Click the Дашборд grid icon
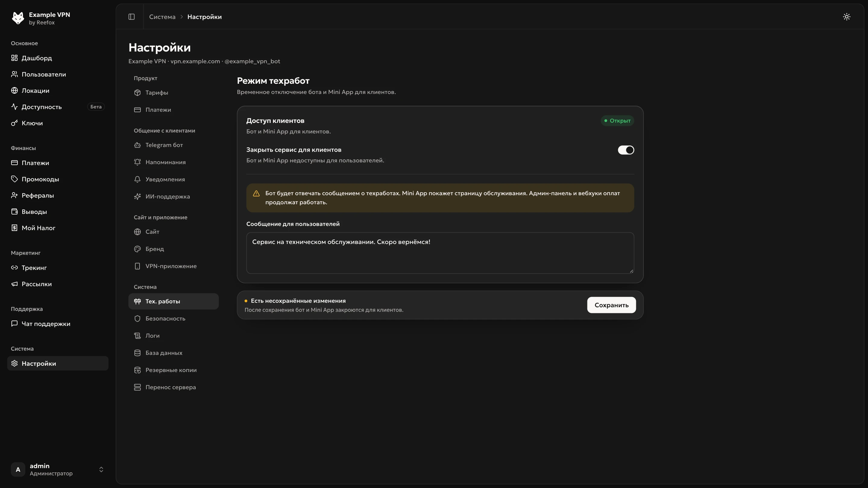Image resolution: width=868 pixels, height=488 pixels. [x=14, y=58]
